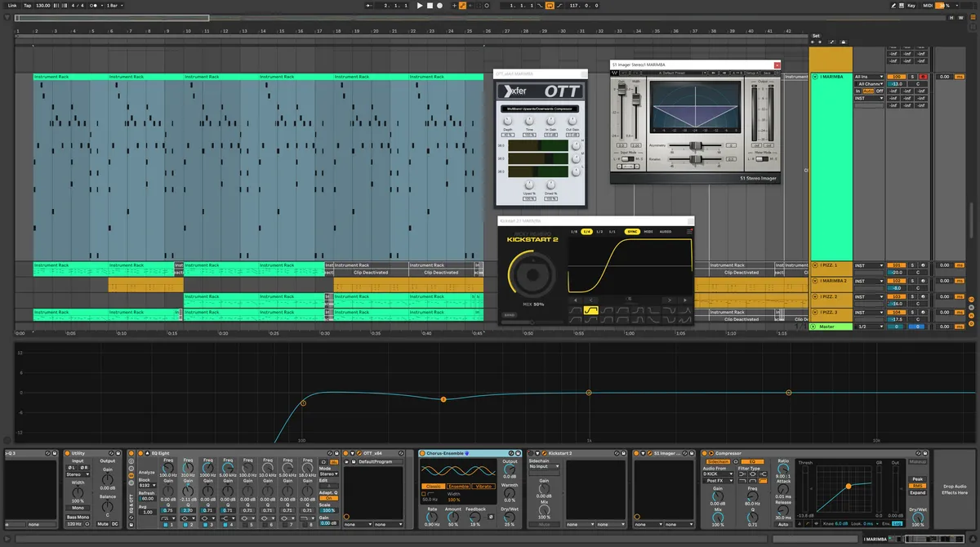Toggle the Compressor Sidechain button
The image size is (980, 547).
(718, 461)
